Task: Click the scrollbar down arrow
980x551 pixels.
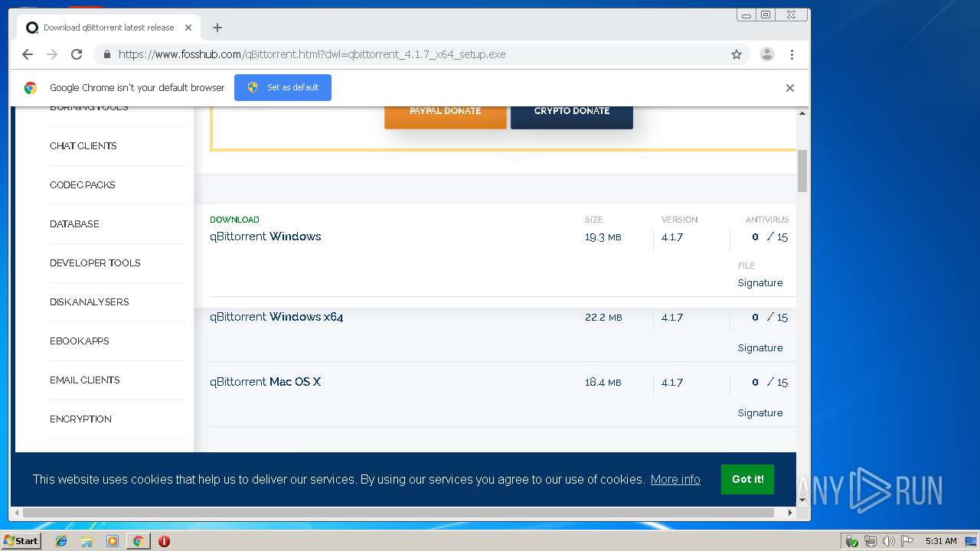Action: 802,500
